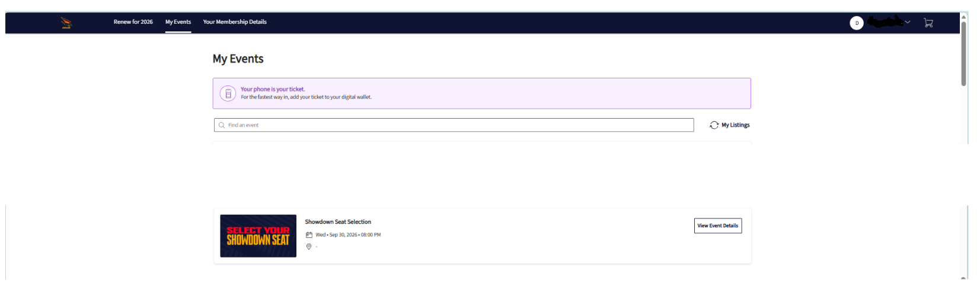
Task: Open the Showdown Seat Selection event title
Action: 338,222
